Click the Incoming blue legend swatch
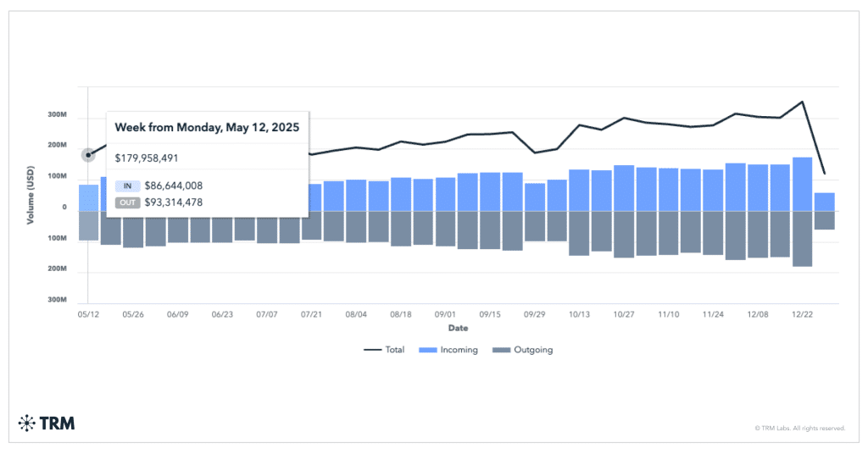The image size is (868, 454). point(426,350)
